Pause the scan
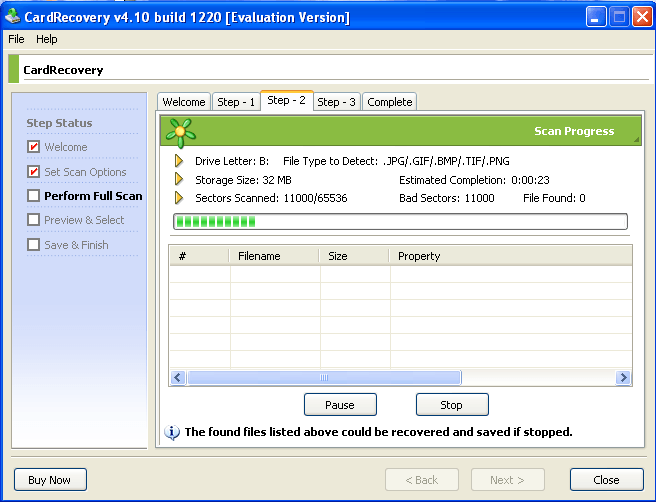656x502 pixels. tap(340, 405)
